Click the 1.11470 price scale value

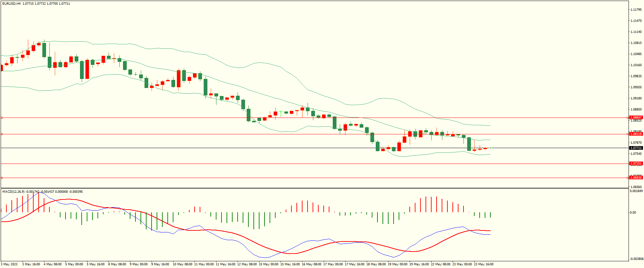(x=636, y=20)
